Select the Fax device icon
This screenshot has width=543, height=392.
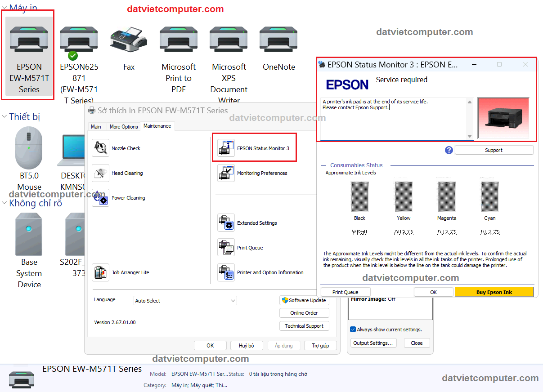(129, 40)
